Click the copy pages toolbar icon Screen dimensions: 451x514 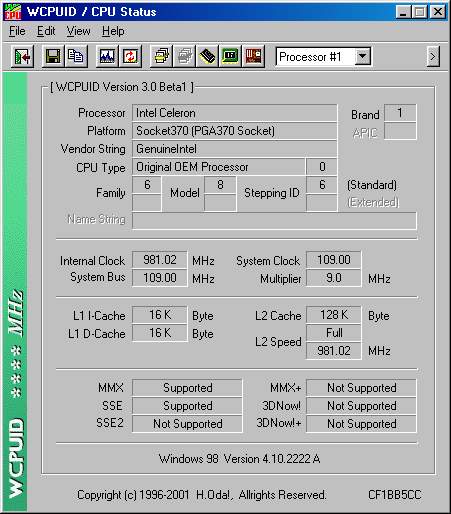[76, 56]
